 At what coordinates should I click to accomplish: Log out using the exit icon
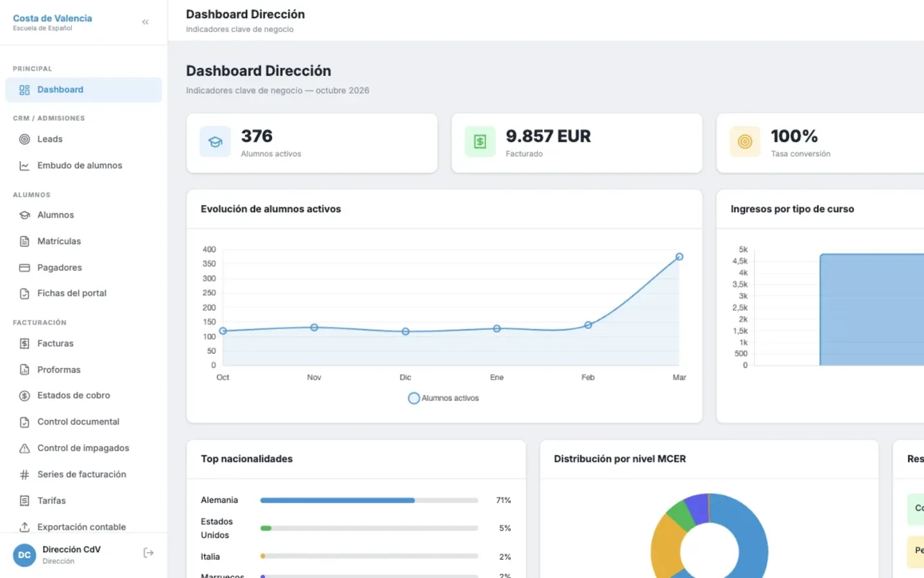(x=148, y=553)
